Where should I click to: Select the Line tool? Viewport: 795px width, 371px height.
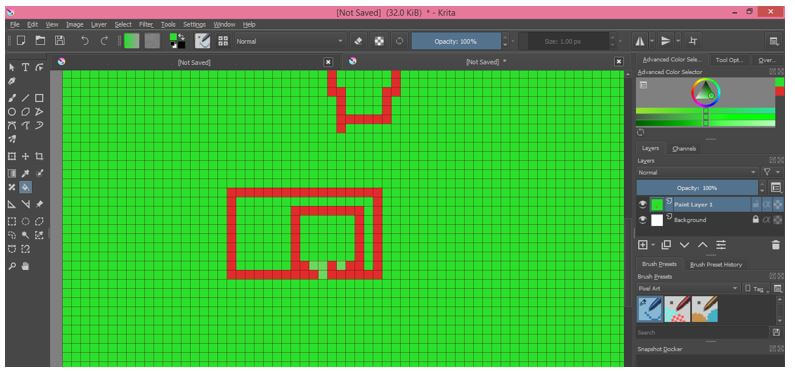tap(25, 98)
